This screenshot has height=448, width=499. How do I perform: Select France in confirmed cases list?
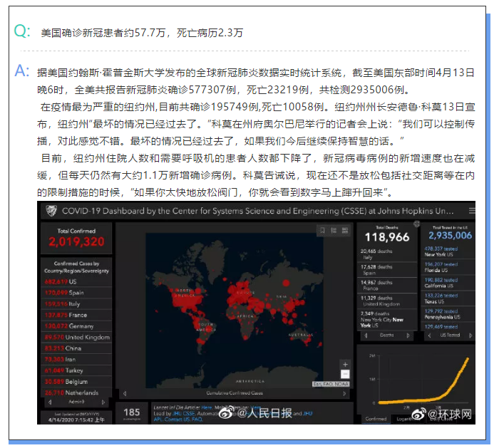point(76,315)
